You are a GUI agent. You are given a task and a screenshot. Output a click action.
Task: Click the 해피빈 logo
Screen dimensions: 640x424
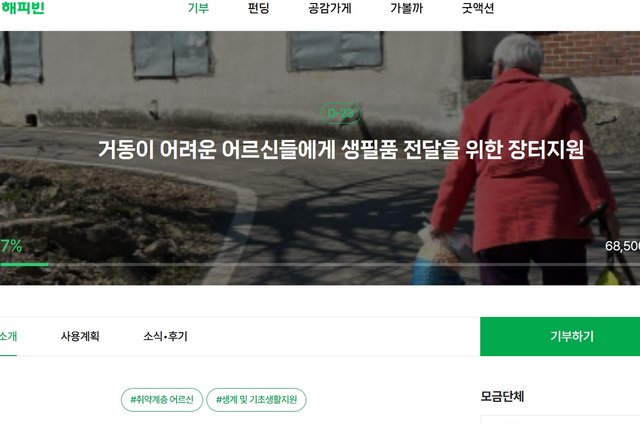[22, 8]
